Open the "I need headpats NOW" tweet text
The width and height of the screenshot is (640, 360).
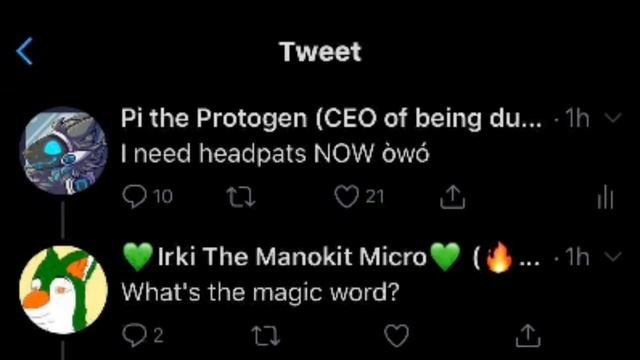pyautogui.click(x=275, y=154)
